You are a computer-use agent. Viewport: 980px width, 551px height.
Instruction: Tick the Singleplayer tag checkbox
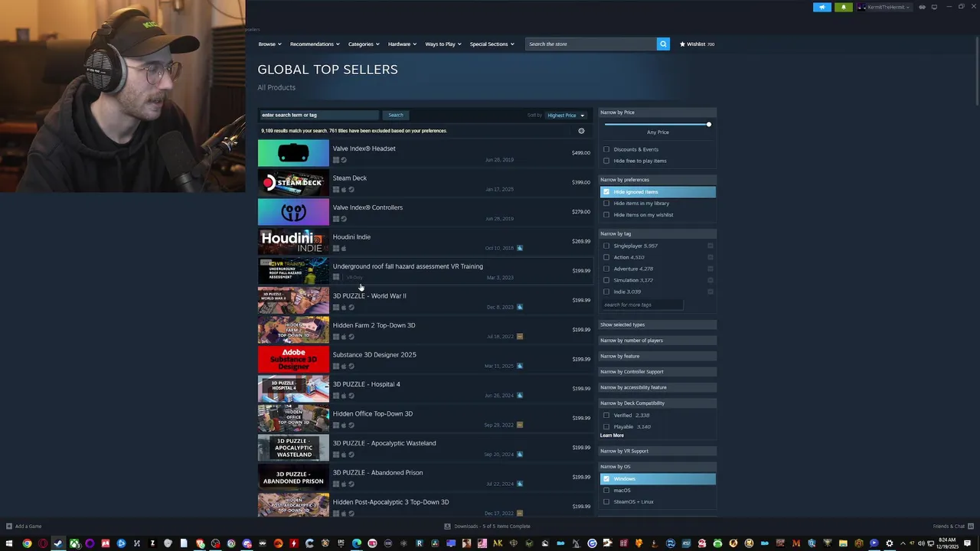click(x=606, y=246)
